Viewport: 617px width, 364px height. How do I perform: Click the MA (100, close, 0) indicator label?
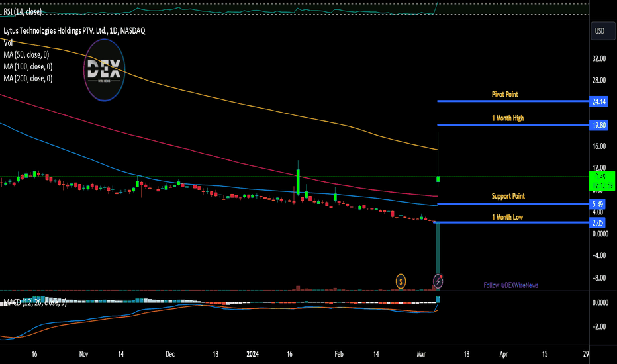click(x=28, y=66)
